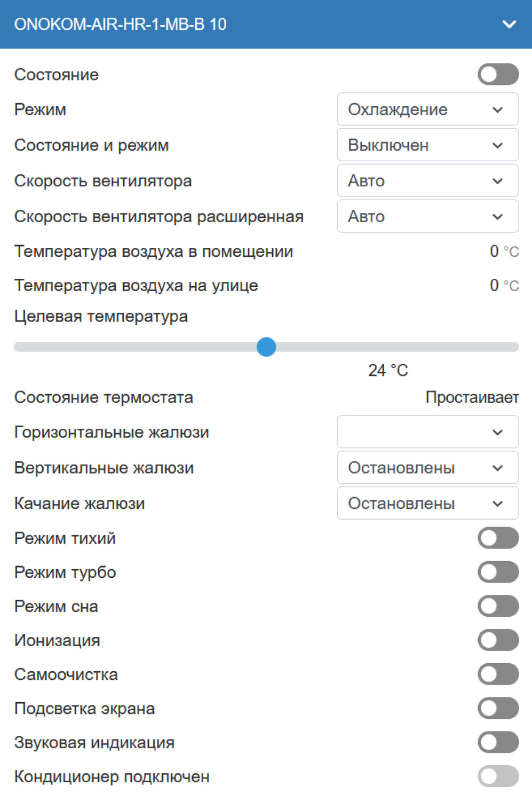The height and width of the screenshot is (801, 532).
Task: Open the Состояние и режим dropdown
Action: click(x=427, y=145)
